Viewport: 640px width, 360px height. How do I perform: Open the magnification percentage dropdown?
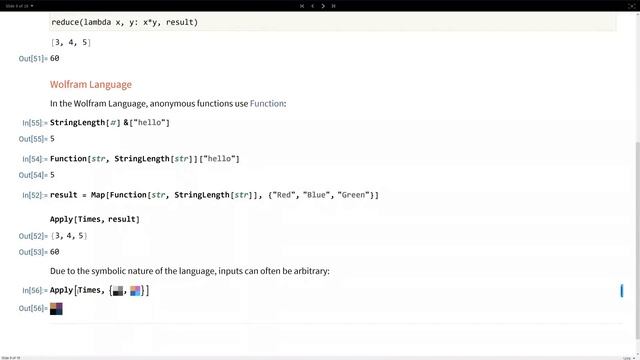[x=628, y=358]
